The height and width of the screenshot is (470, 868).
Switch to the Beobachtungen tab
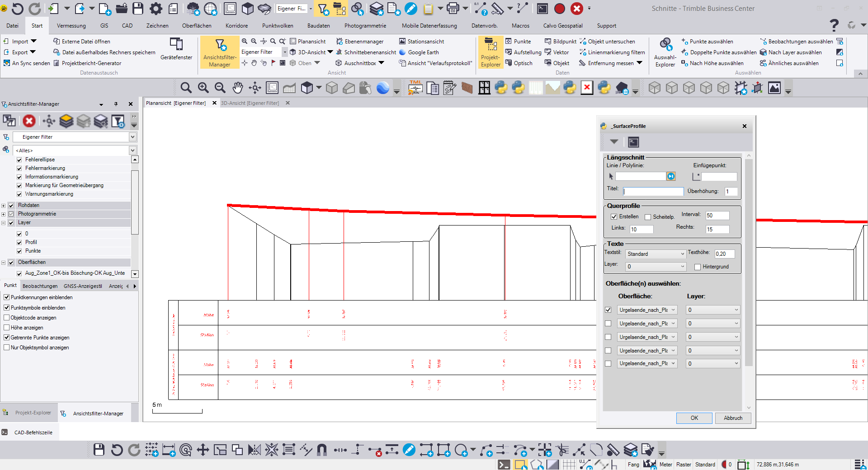click(40, 286)
